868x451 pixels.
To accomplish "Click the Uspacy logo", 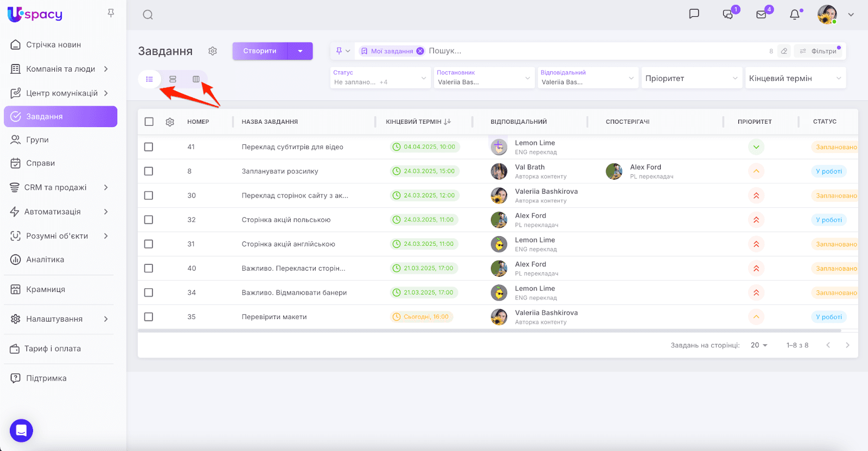I will [35, 14].
